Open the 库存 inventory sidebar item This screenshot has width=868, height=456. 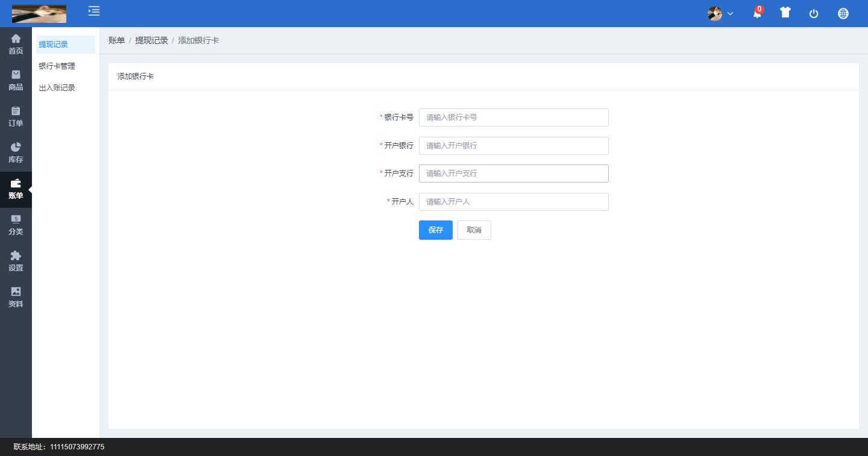[16, 153]
